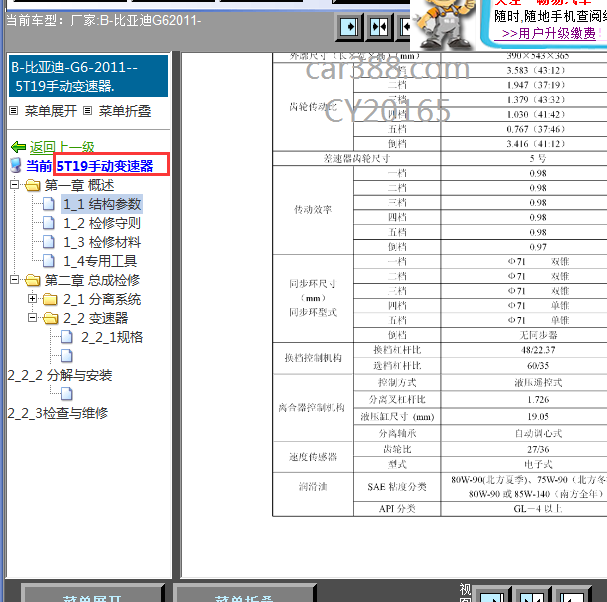Screen dimensions: 607x602
Task: Click page icon for 1_4专用工具
Action: point(48,261)
